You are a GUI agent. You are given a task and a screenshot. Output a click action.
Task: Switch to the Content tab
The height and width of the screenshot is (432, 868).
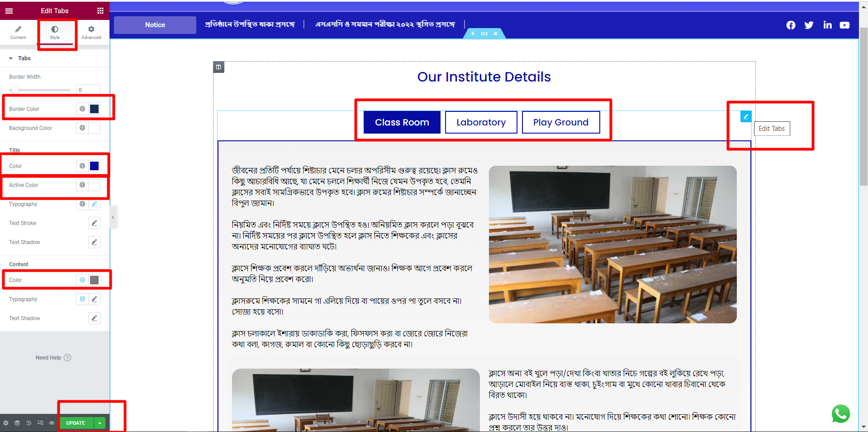[x=18, y=33]
